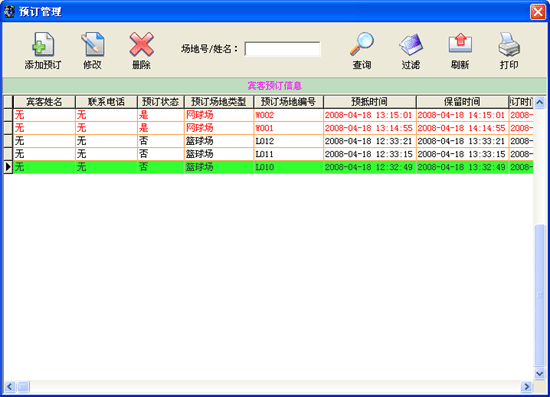The height and width of the screenshot is (397, 550).
Task: Focus the 场地号/姓名 input field
Action: (x=282, y=49)
